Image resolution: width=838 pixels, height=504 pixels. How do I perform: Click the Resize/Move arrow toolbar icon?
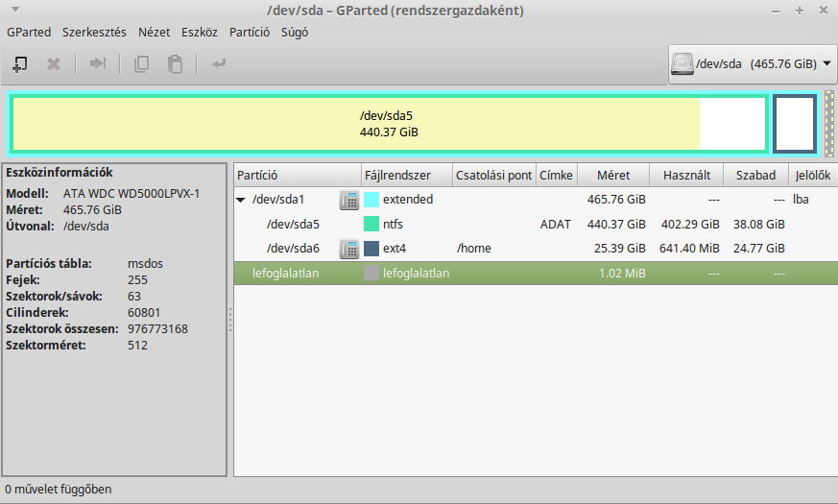tap(97, 64)
